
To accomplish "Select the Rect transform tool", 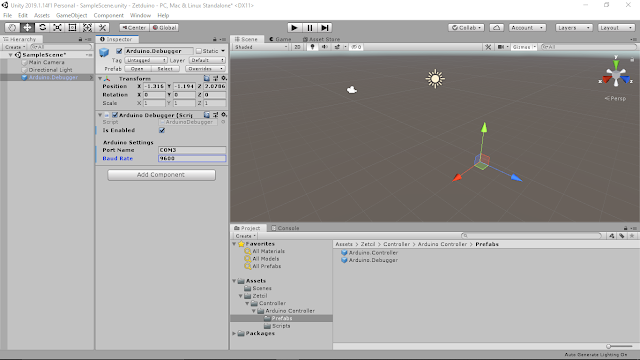I will click(72, 28).
